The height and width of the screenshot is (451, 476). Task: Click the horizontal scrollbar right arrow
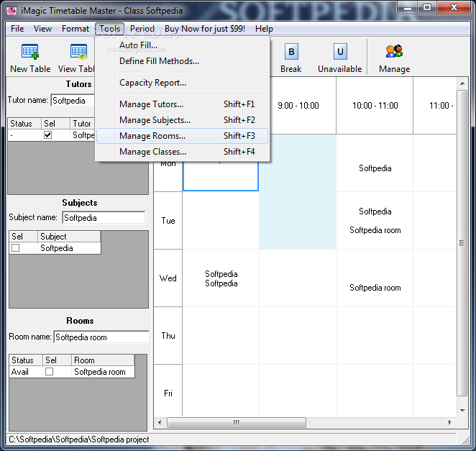[x=450, y=422]
